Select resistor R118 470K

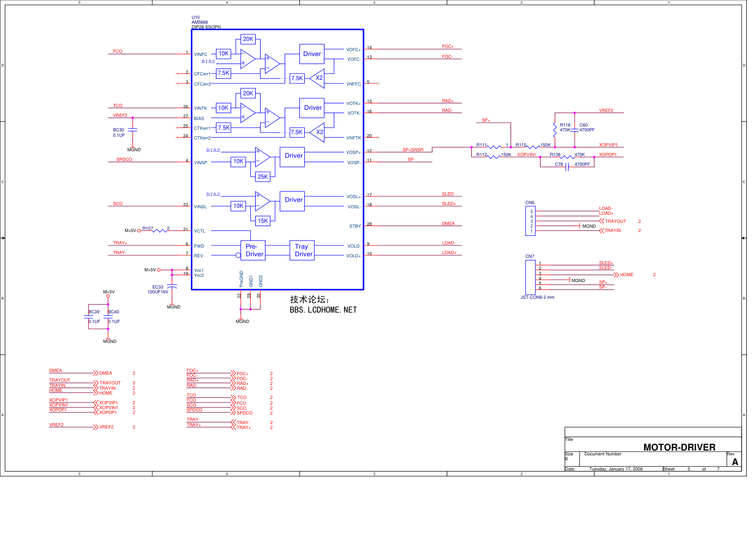555,129
